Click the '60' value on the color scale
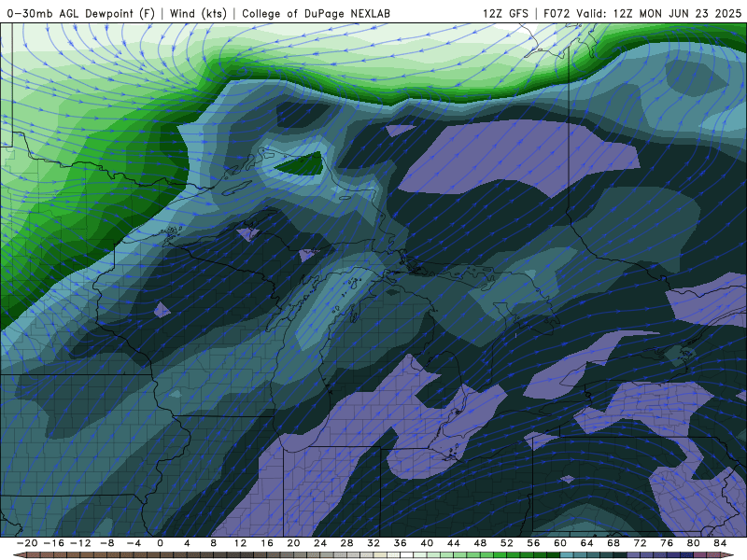The image size is (747, 560). coord(560,543)
